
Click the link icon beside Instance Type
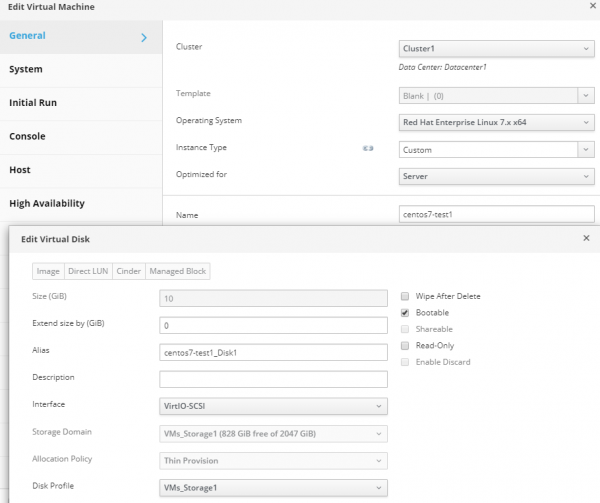point(367,150)
